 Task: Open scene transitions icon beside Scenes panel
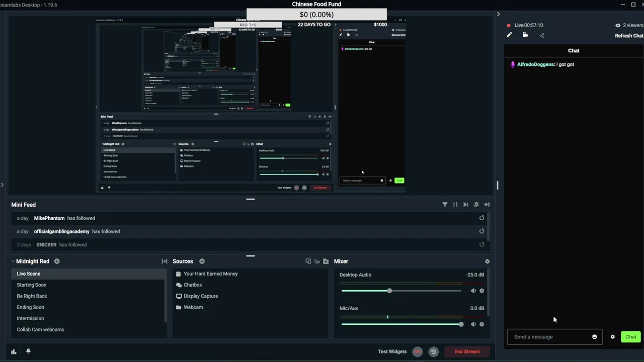pos(164,261)
